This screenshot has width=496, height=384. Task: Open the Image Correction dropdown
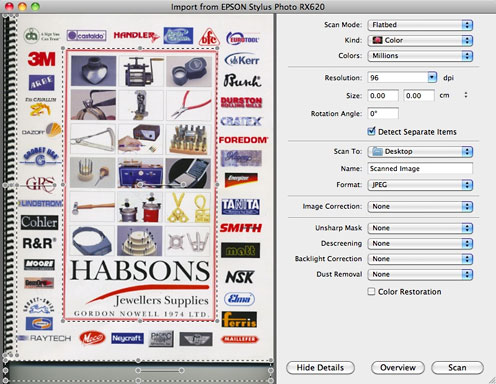coord(420,207)
